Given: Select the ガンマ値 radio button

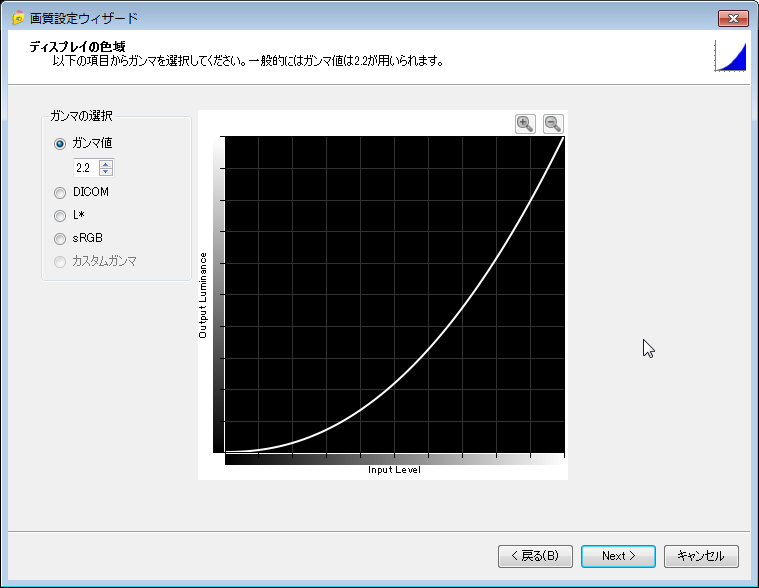Looking at the screenshot, I should click(60, 143).
